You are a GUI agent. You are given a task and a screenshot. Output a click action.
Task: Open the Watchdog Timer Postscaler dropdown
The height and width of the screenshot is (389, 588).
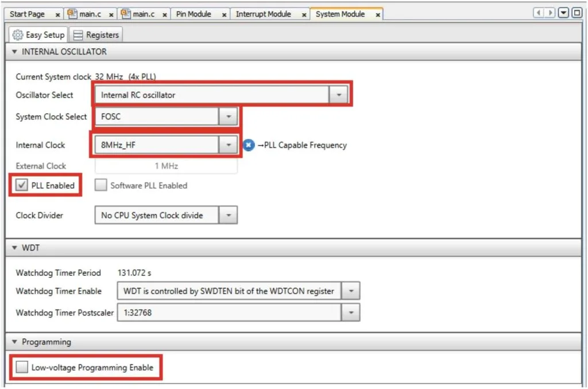[x=351, y=312]
